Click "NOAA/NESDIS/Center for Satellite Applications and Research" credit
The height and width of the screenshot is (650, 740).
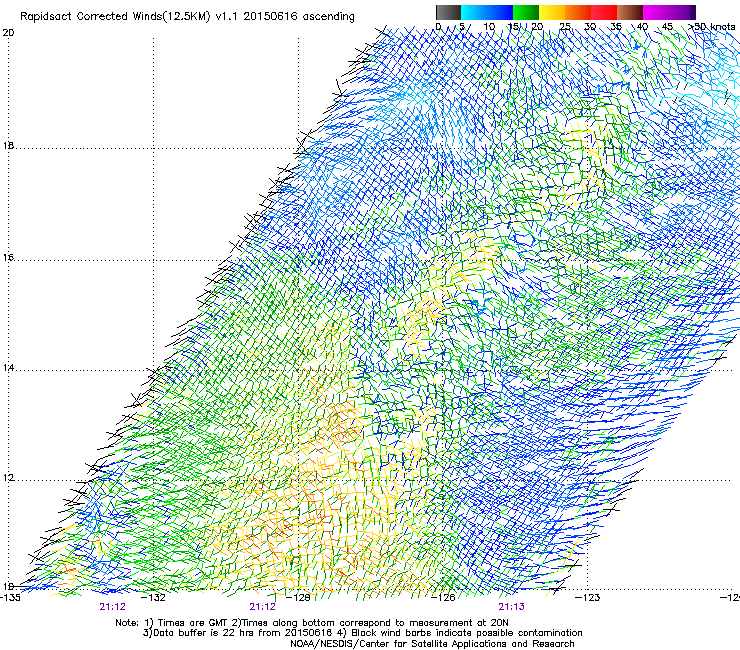(432, 644)
